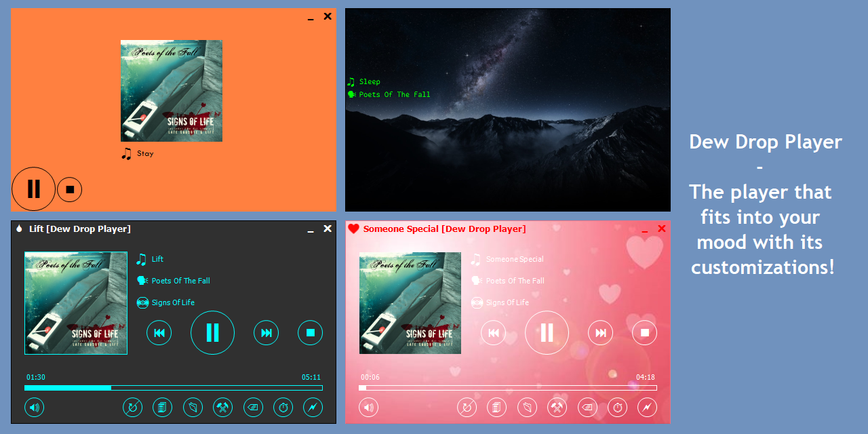Skip to next track in the dark player

[267, 332]
